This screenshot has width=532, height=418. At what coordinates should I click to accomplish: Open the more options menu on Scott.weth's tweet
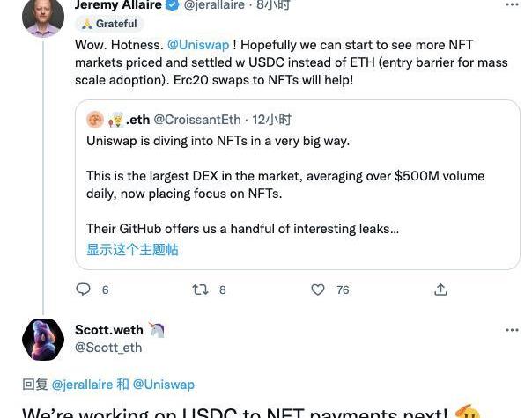[512, 330]
